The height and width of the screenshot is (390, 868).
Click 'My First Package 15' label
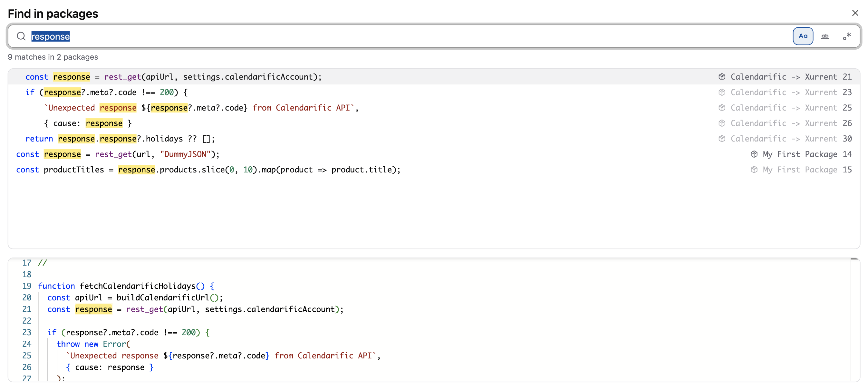(807, 170)
